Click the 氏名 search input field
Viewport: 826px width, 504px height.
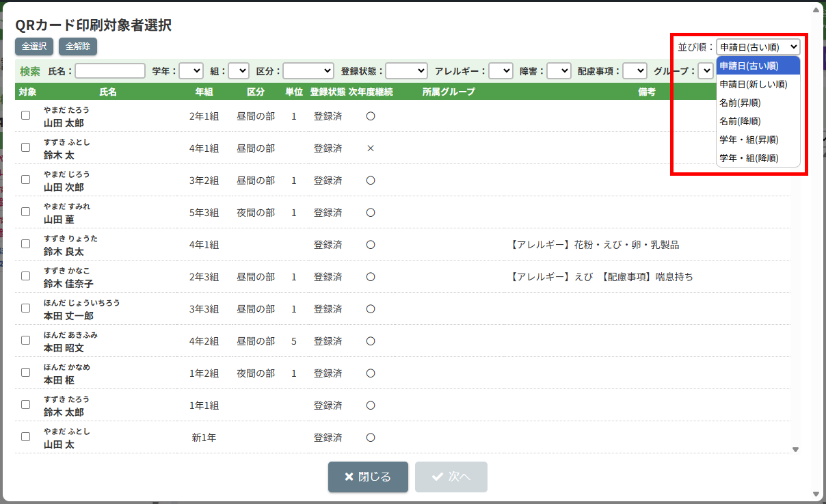pyautogui.click(x=110, y=70)
